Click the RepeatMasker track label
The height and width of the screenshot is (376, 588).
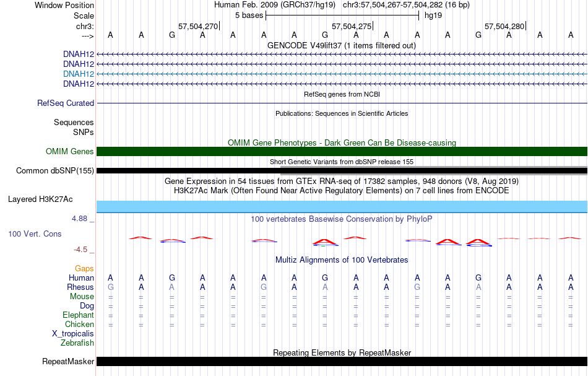68,361
